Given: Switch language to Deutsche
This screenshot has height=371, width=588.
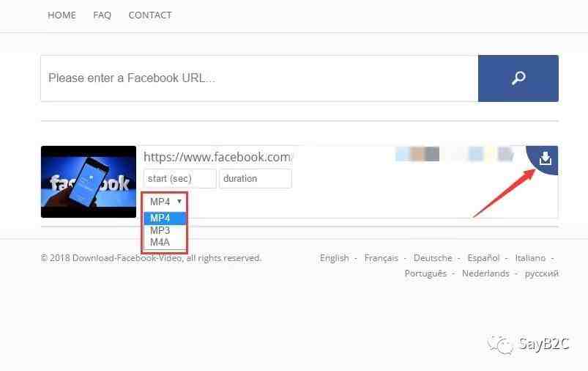Looking at the screenshot, I should point(433,258).
